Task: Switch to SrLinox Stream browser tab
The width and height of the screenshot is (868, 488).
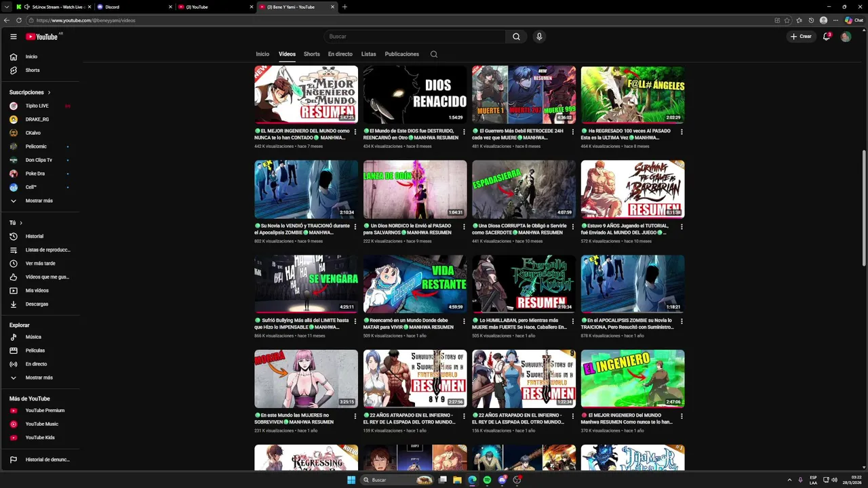Action: [x=53, y=7]
